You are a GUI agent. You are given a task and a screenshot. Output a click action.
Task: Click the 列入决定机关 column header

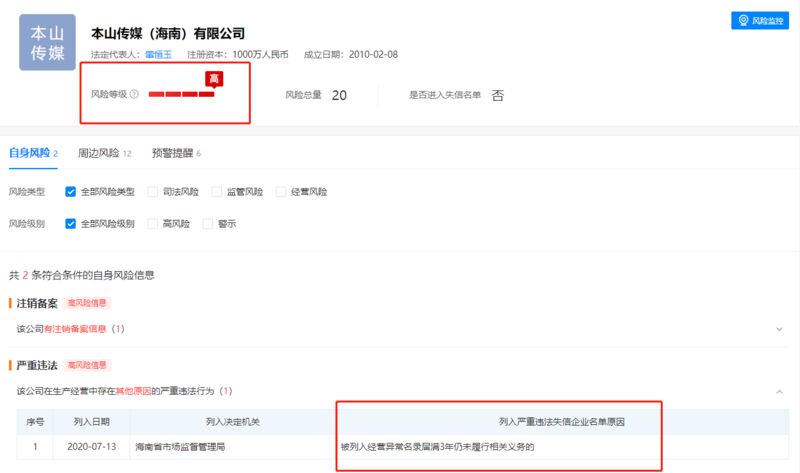click(x=233, y=422)
